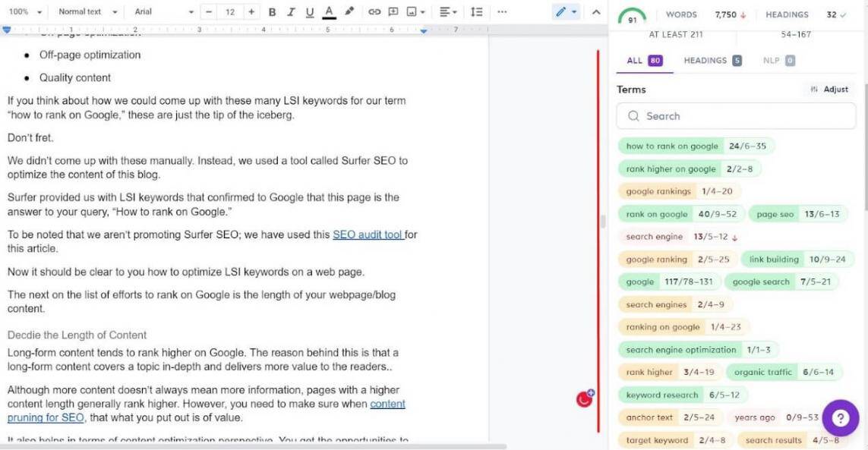Open the zoom level dropdown
Viewport: 868px width, 450px height.
[x=24, y=12]
